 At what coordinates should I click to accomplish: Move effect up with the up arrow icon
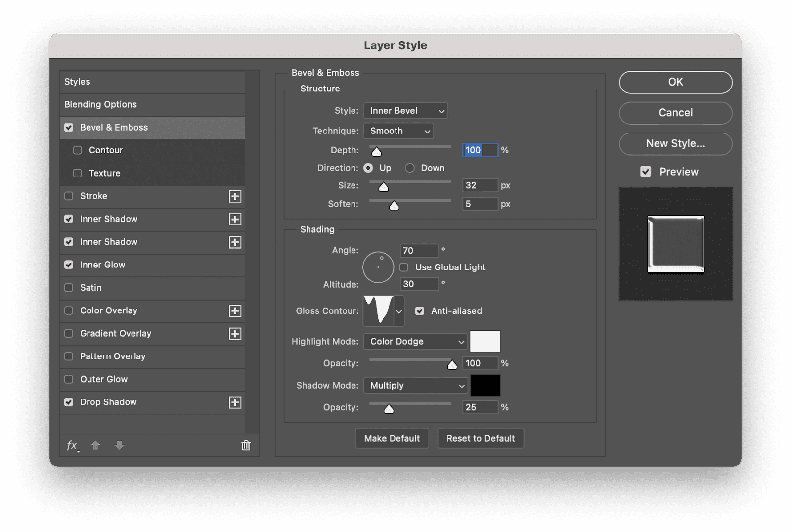pyautogui.click(x=95, y=445)
